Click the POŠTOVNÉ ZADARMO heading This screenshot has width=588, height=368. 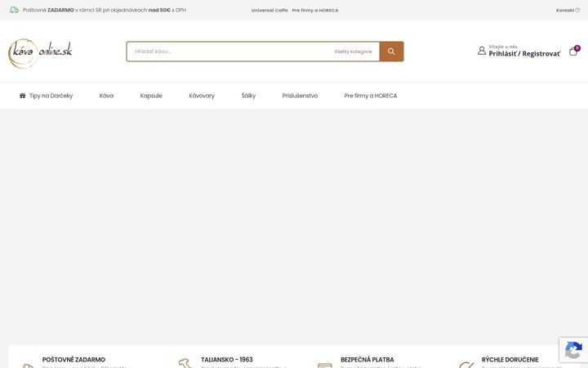coord(73,359)
